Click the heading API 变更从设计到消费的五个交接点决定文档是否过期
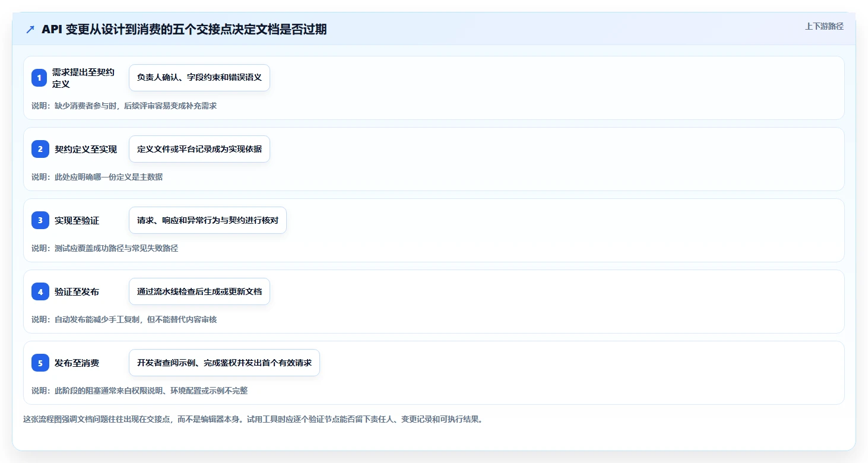This screenshot has height=463, width=868. pyautogui.click(x=184, y=30)
